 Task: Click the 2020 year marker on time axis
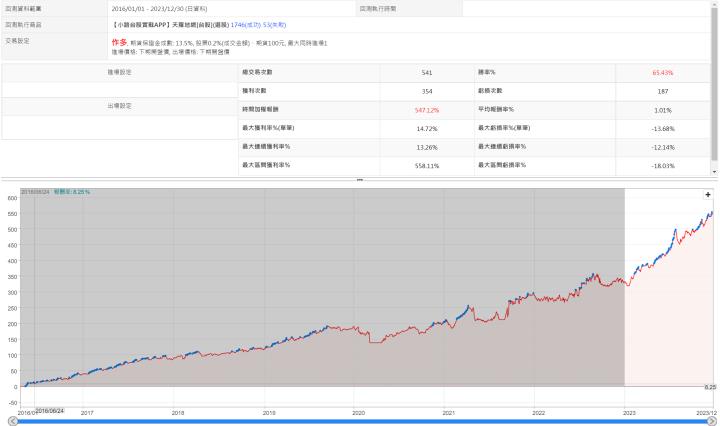[359, 411]
